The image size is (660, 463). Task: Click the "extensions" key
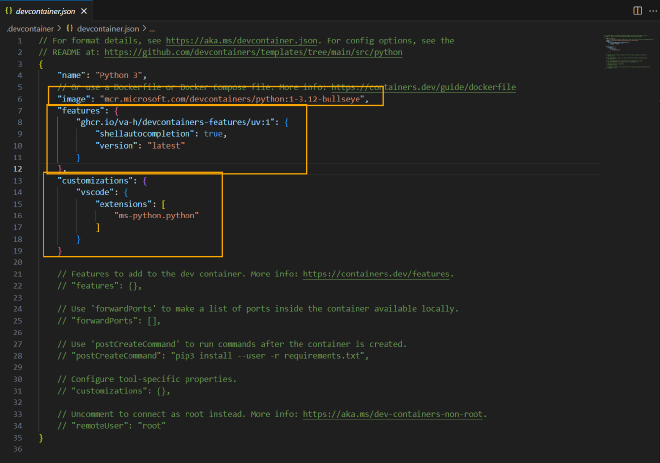click(x=123, y=204)
